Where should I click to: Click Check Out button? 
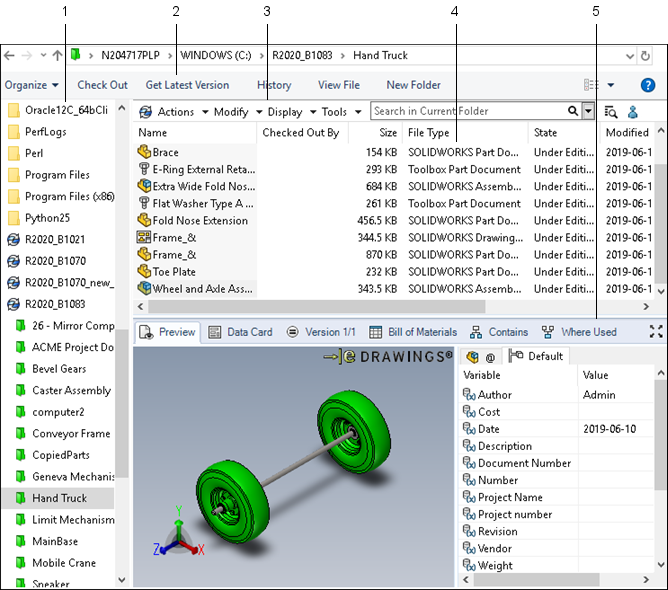102,85
